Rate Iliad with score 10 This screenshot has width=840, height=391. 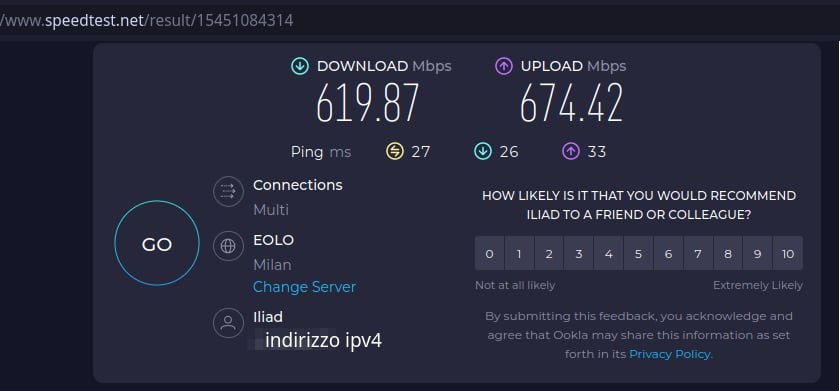(788, 253)
